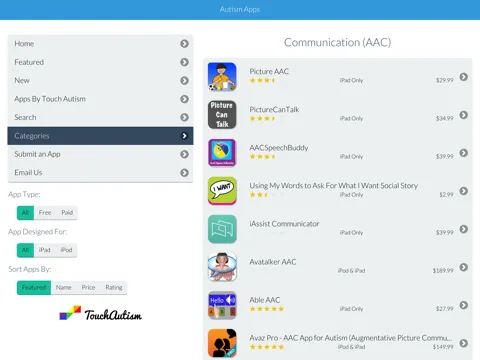Screen dimensions: 480x360
Task: Expand Avatalker AAC row arrow
Action: (464, 267)
